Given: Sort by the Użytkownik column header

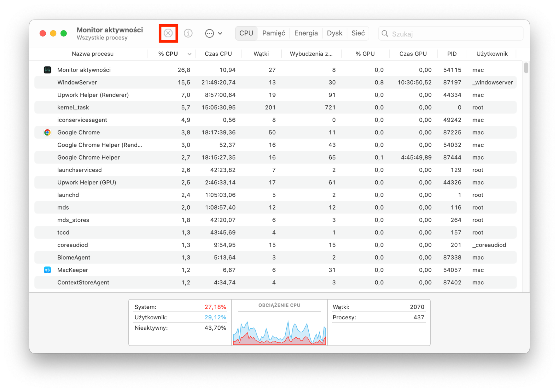Looking at the screenshot, I should (492, 54).
